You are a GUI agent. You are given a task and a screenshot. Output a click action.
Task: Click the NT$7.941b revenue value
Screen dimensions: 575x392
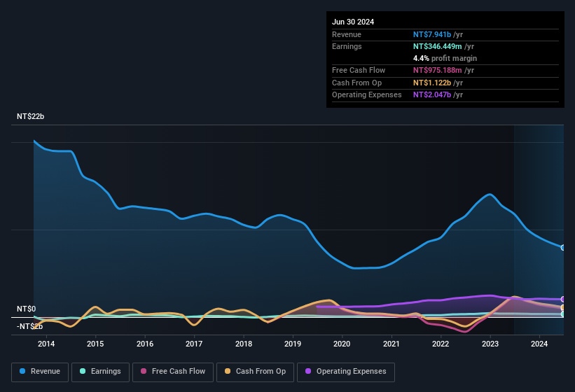(x=432, y=34)
